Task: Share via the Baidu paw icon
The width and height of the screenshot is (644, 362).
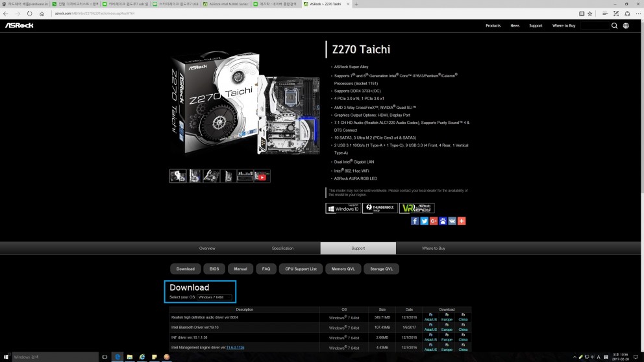Action: [443, 221]
